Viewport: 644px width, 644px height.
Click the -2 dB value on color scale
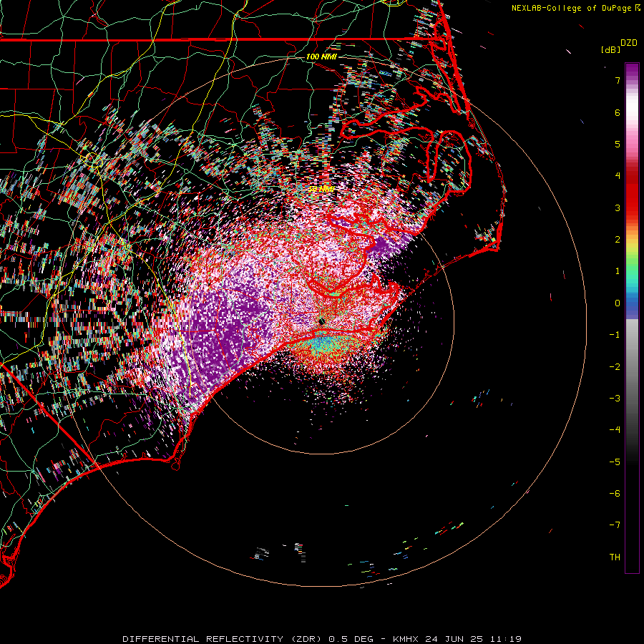pyautogui.click(x=615, y=367)
